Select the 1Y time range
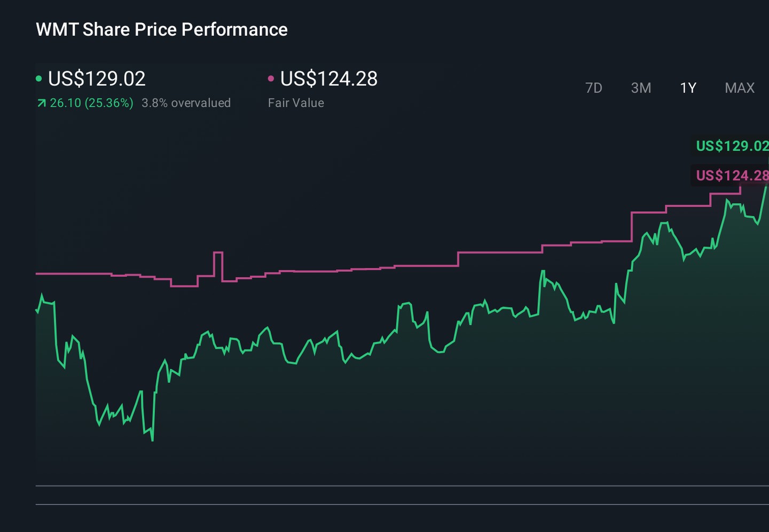 [688, 88]
